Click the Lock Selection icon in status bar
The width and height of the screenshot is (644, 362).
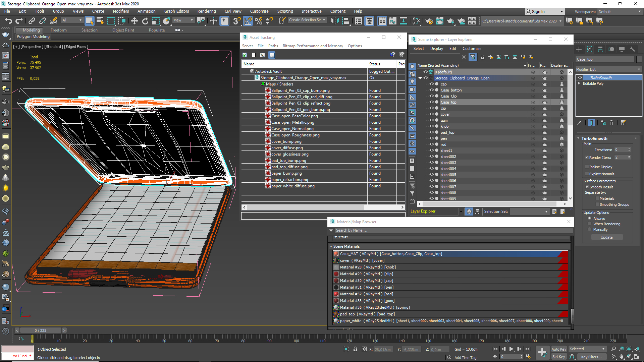355,349
